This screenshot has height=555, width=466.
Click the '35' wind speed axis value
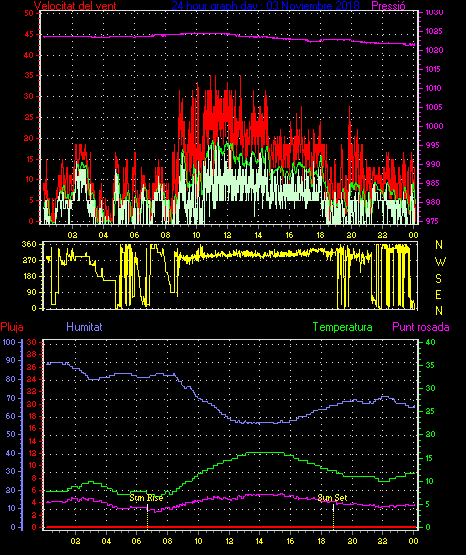[29, 75]
